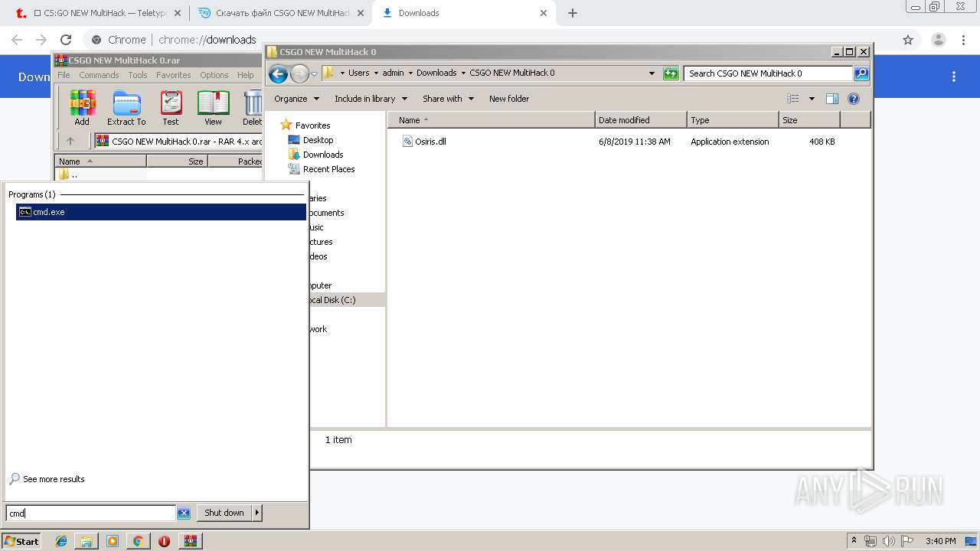Open the Downloads page three-dot menu
This screenshot has width=980, height=551.
pos(954,77)
